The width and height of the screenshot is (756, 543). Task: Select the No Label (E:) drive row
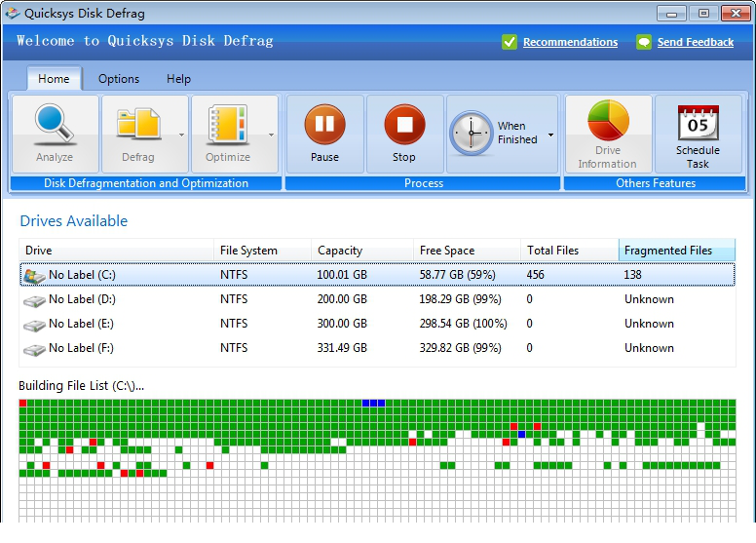point(378,324)
